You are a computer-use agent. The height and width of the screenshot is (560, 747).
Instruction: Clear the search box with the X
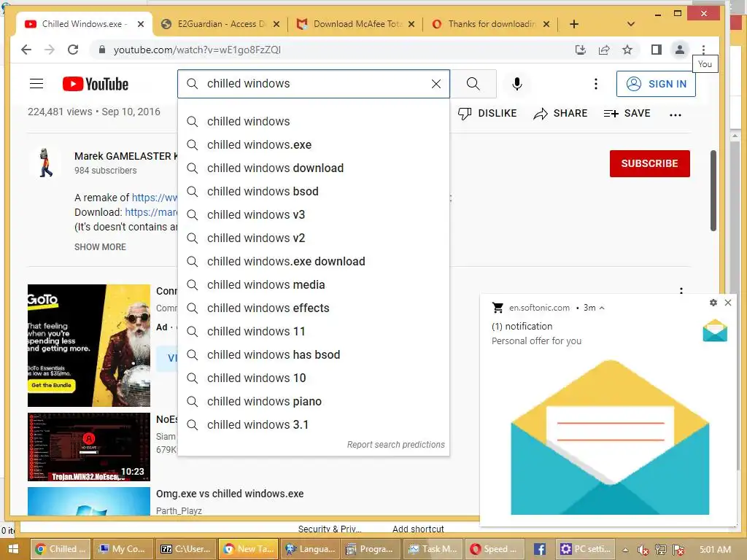tap(436, 84)
